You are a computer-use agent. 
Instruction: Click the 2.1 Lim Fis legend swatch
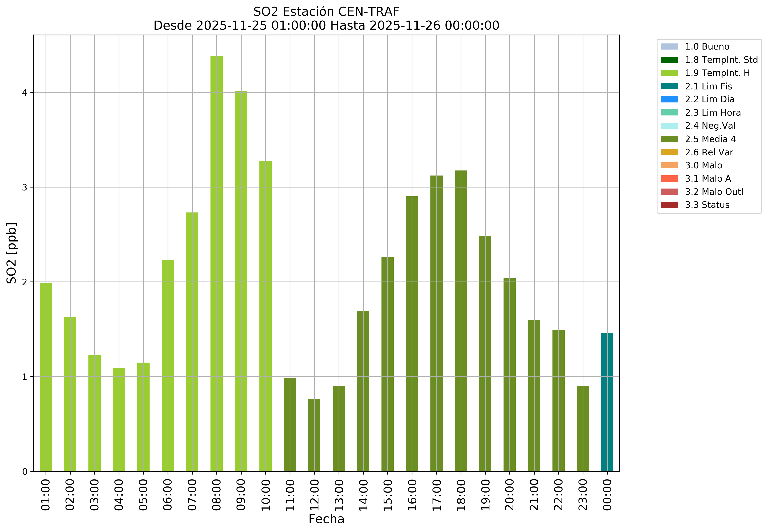tap(669, 86)
